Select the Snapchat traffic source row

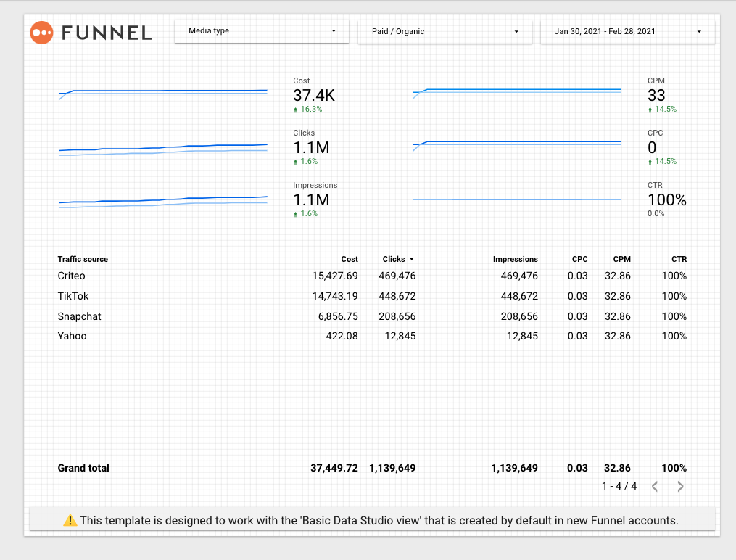[x=372, y=316]
